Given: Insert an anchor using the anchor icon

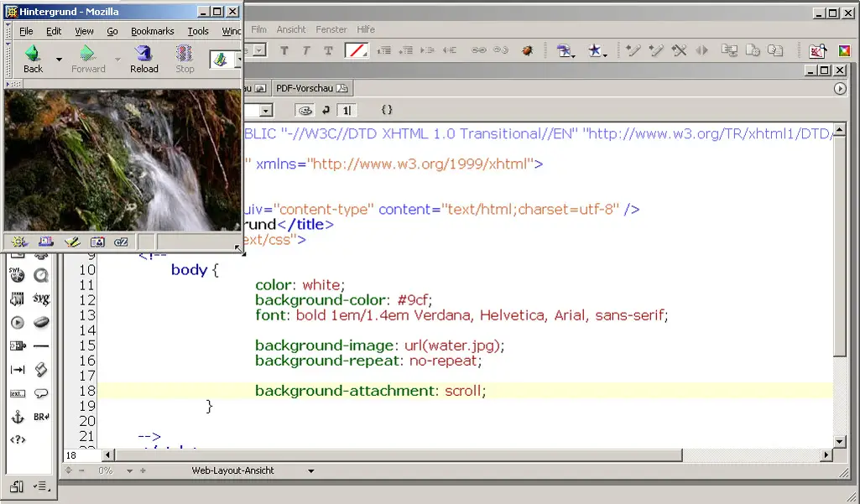Looking at the screenshot, I should pos(17,417).
